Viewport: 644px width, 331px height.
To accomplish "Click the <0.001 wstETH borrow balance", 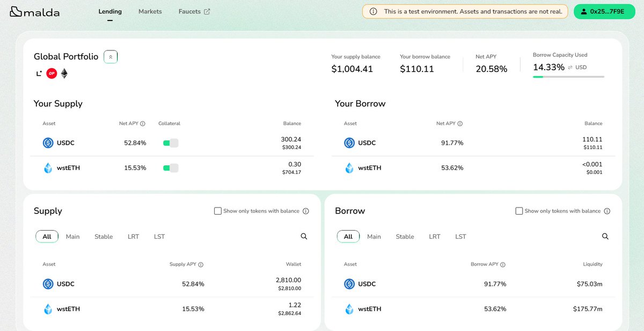I will (x=593, y=164).
